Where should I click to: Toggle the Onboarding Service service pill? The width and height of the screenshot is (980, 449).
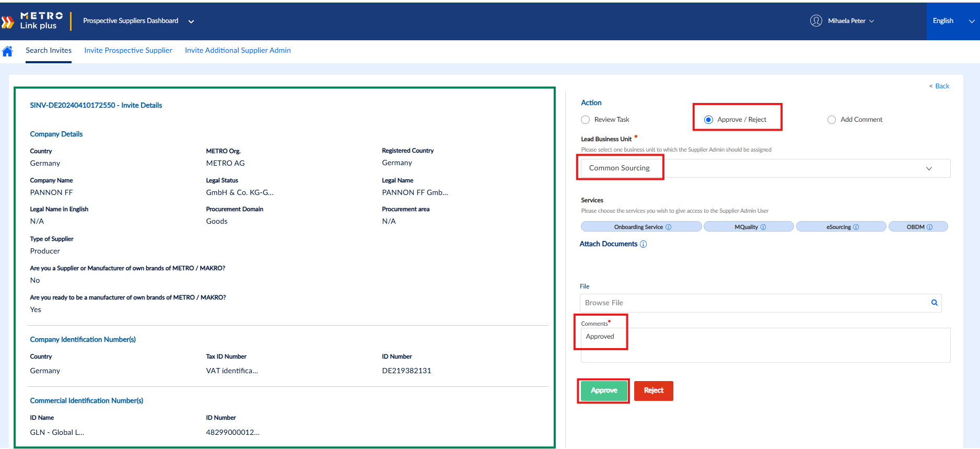641,227
